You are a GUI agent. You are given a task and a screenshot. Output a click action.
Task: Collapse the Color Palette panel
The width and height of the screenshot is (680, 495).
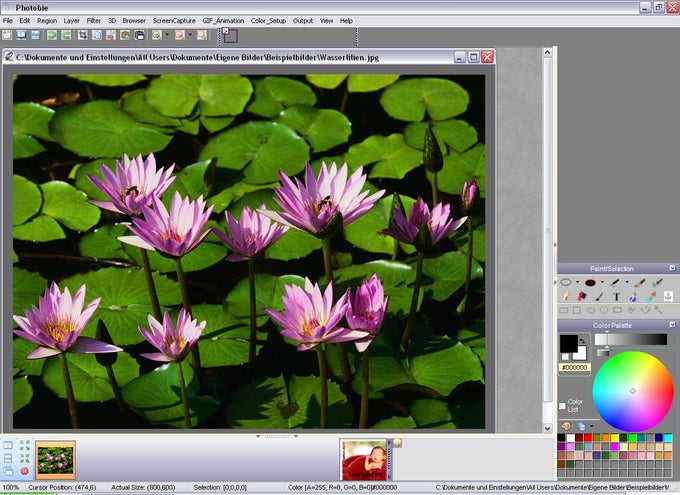[672, 325]
